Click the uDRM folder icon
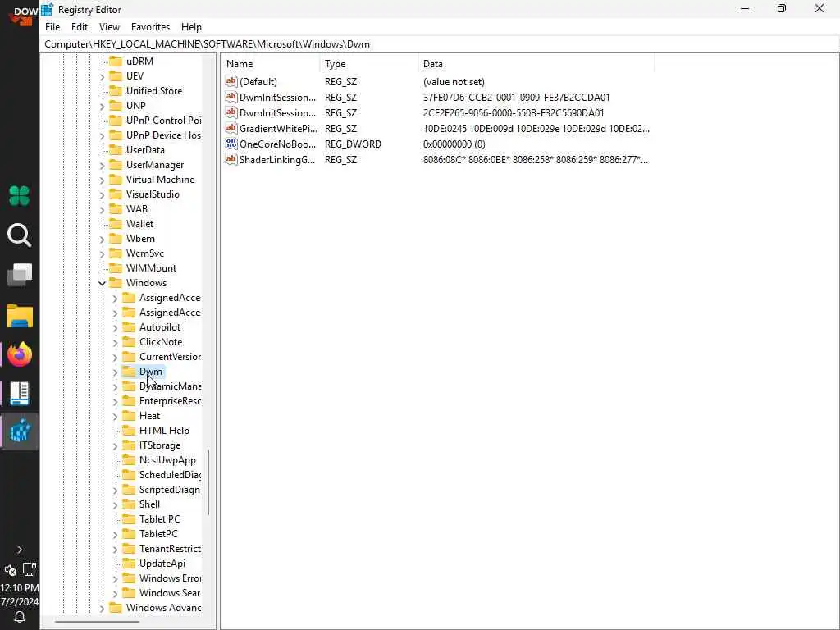840x630 pixels. (116, 61)
